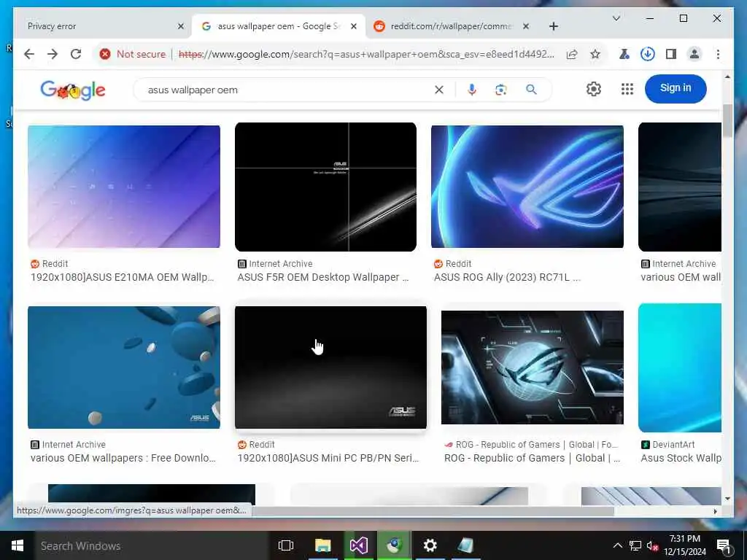Open the muted volume tray icon
Image resolution: width=747 pixels, height=560 pixels.
[x=652, y=545]
